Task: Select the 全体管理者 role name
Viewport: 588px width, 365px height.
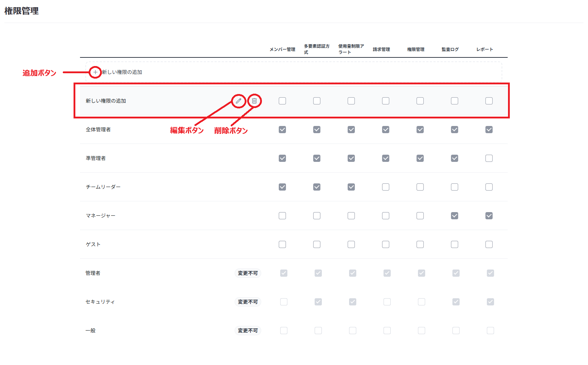Action: [98, 130]
